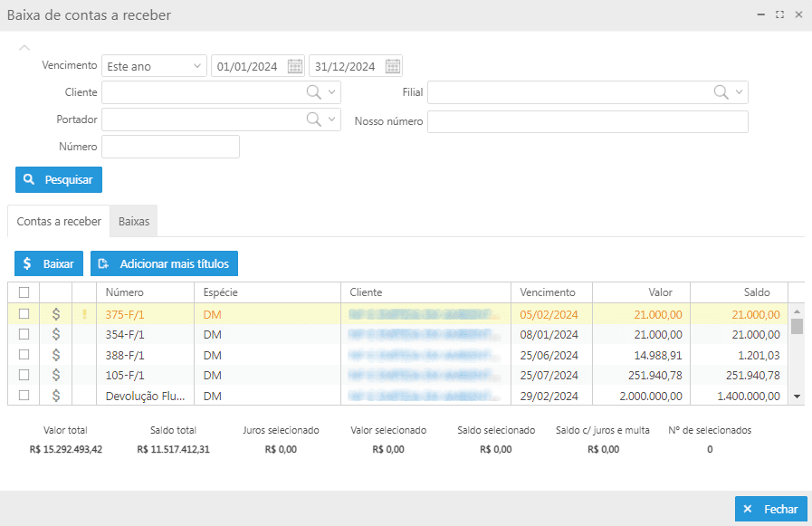Click the Filial search magnifier icon
This screenshot has height=526, width=812.
click(721, 92)
